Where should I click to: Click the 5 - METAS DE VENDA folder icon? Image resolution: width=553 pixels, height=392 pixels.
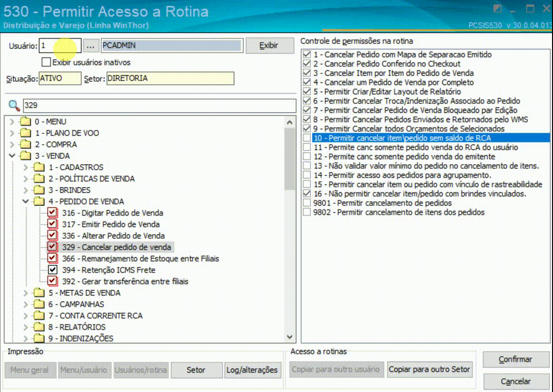(39, 293)
